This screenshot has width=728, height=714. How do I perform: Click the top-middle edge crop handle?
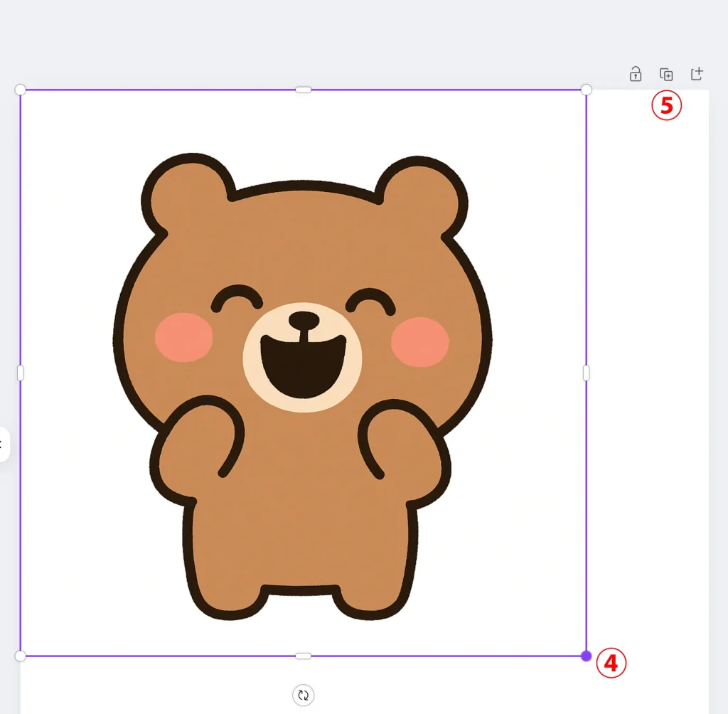pos(304,90)
